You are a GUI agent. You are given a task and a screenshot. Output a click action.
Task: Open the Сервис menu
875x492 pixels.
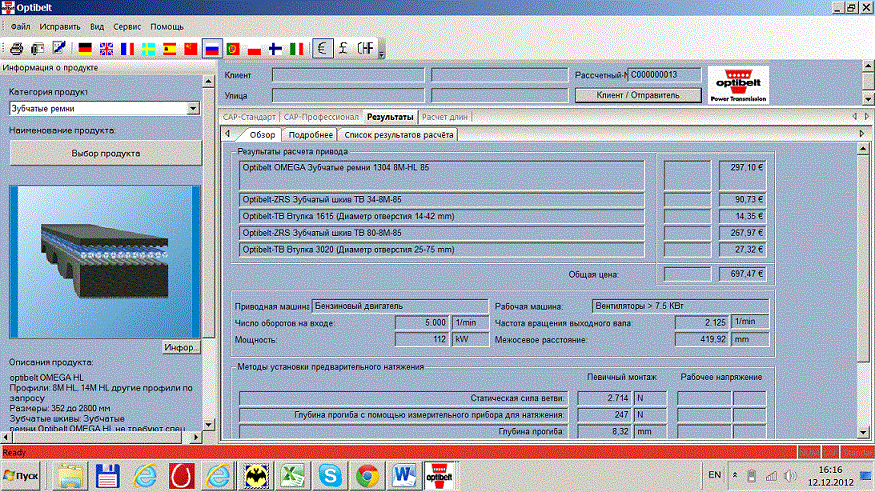tap(127, 27)
